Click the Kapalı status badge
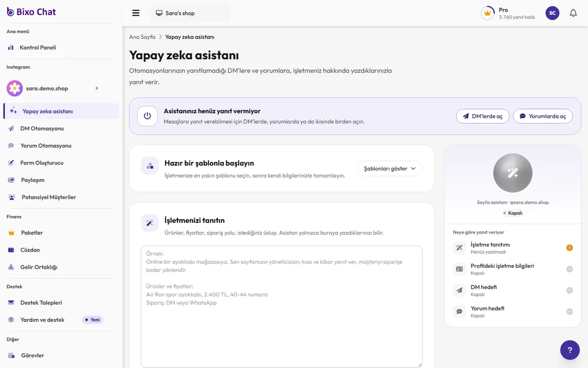 (x=513, y=213)
